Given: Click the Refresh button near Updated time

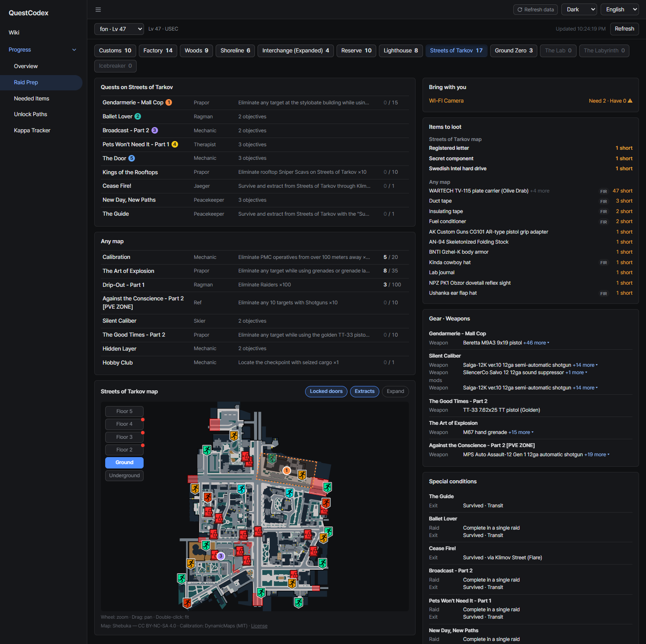Looking at the screenshot, I should [625, 29].
